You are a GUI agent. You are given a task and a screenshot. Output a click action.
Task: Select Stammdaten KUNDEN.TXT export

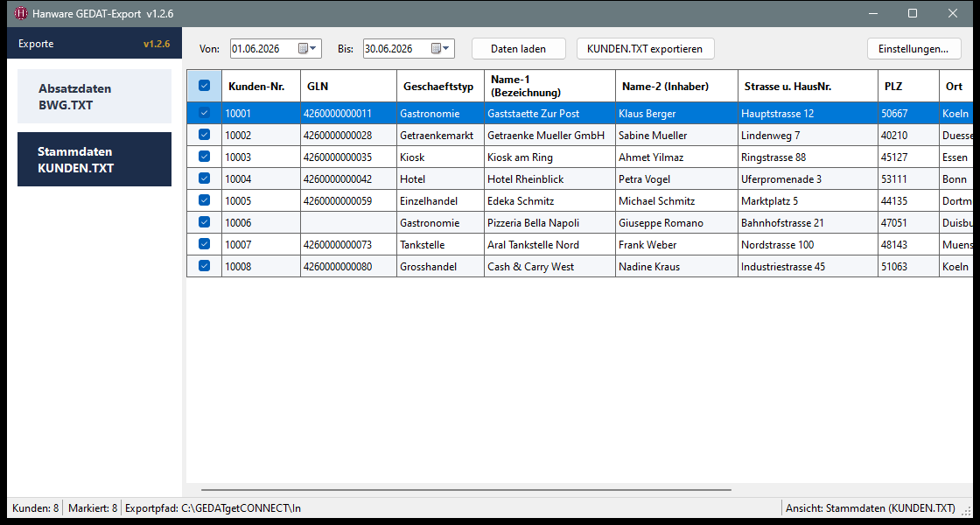tap(94, 159)
